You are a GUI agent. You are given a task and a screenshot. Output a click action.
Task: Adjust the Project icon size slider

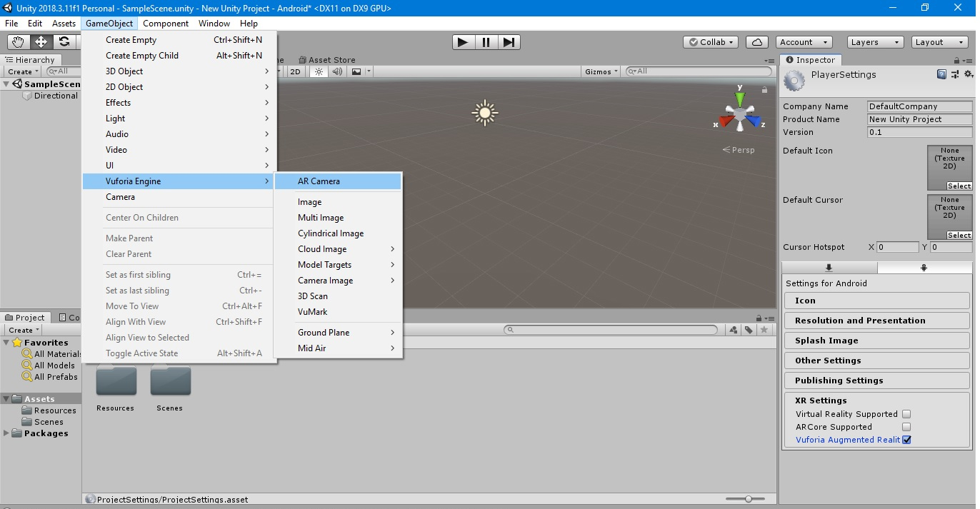(x=748, y=499)
